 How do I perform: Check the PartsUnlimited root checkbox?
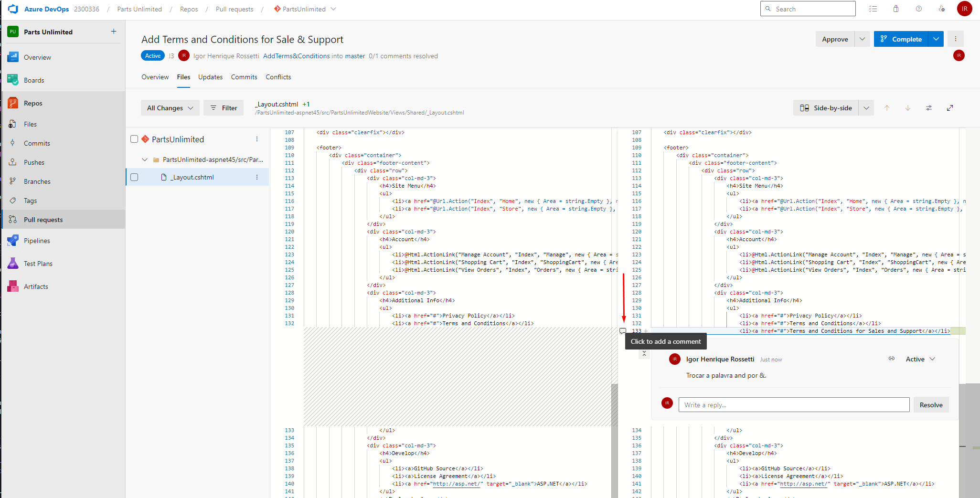pyautogui.click(x=134, y=139)
